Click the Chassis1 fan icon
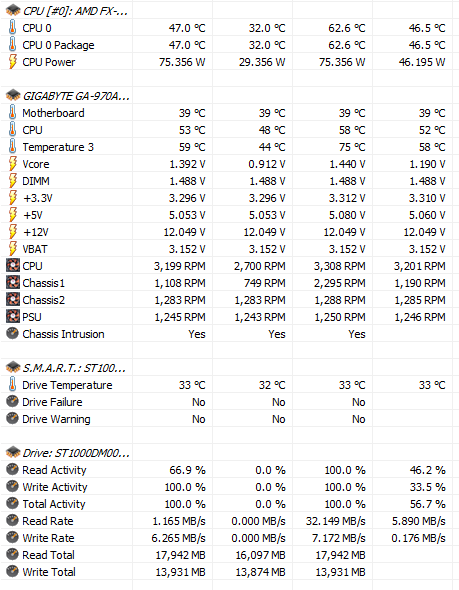The image size is (459, 590). (x=12, y=283)
